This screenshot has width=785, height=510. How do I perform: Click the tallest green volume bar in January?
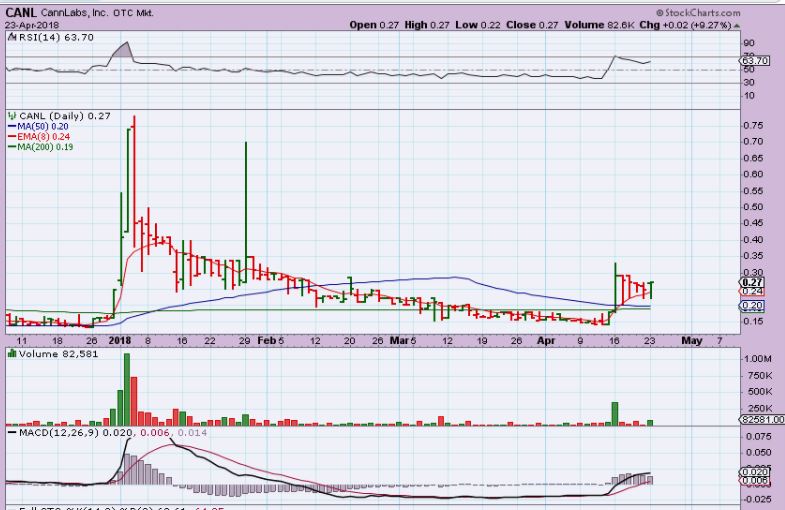pos(127,389)
